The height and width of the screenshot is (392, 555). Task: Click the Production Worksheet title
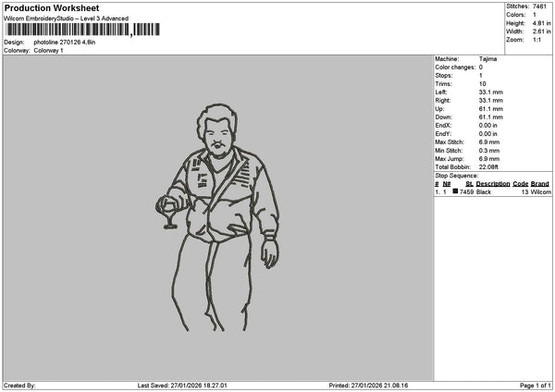click(52, 8)
